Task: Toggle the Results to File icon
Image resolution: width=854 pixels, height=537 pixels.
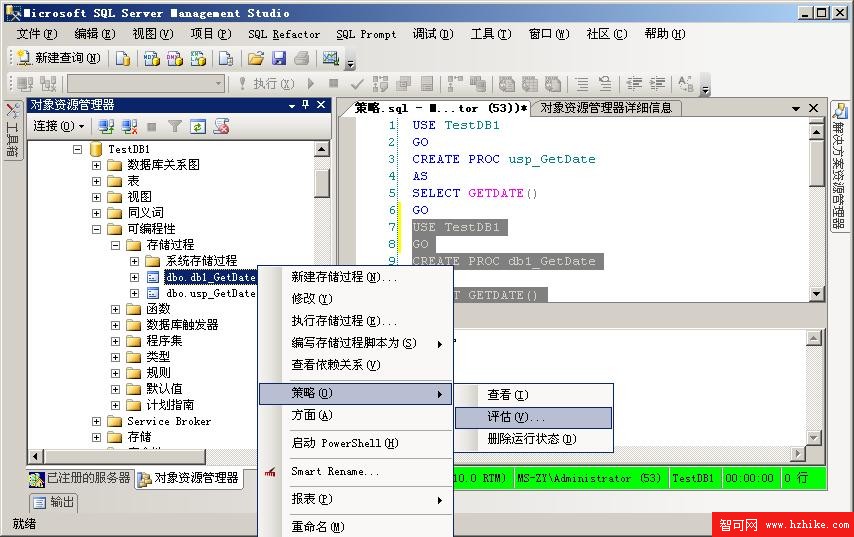Action: tap(553, 84)
